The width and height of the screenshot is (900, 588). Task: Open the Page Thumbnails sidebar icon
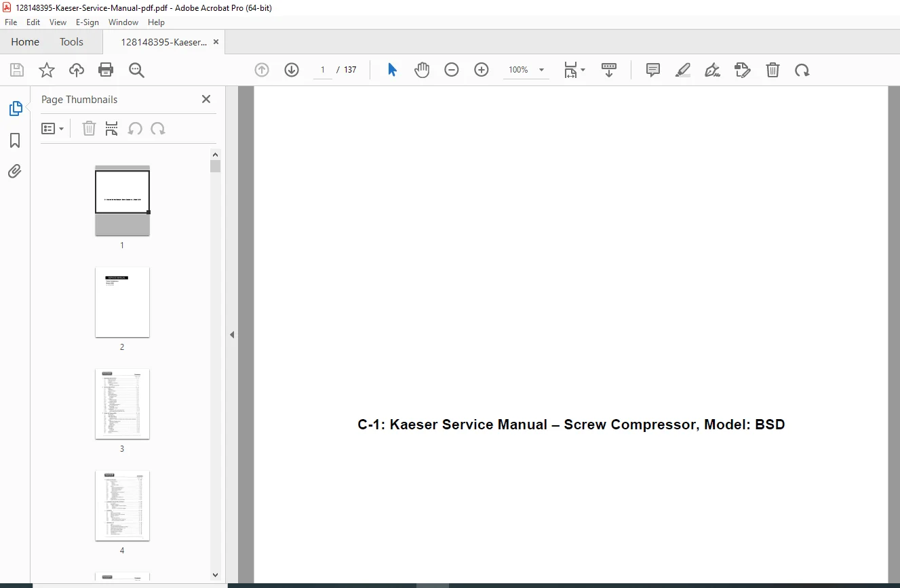(x=15, y=109)
